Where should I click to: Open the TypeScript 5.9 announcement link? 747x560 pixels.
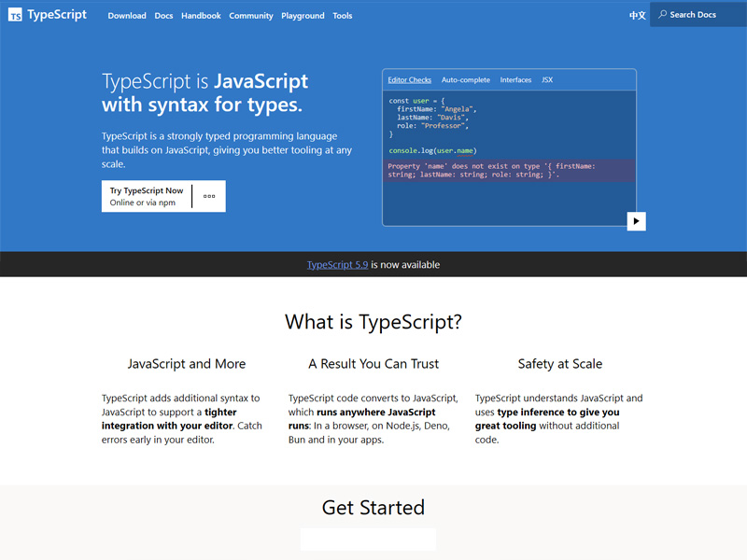pos(336,265)
